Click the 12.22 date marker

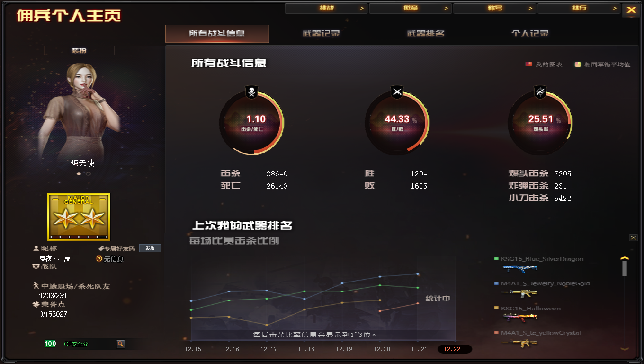click(x=455, y=349)
